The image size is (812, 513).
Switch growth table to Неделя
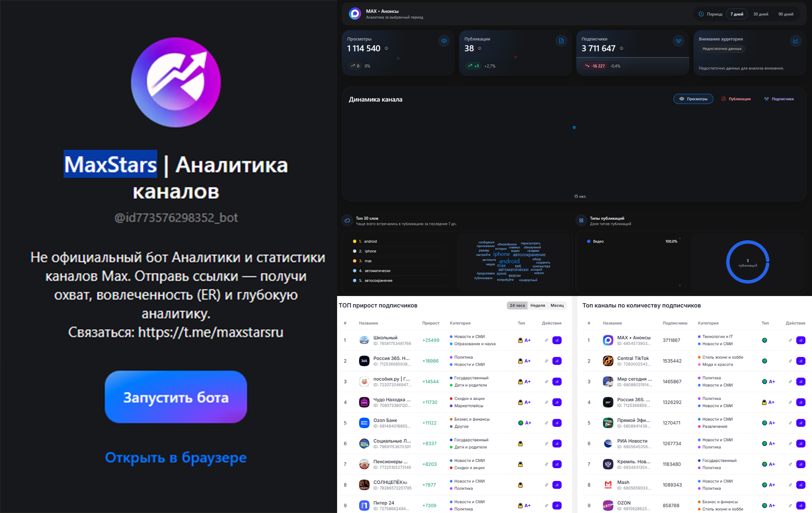538,305
